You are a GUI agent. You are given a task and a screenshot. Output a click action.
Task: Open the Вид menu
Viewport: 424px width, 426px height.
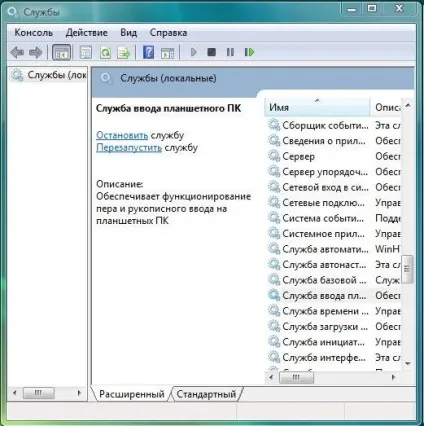point(129,33)
